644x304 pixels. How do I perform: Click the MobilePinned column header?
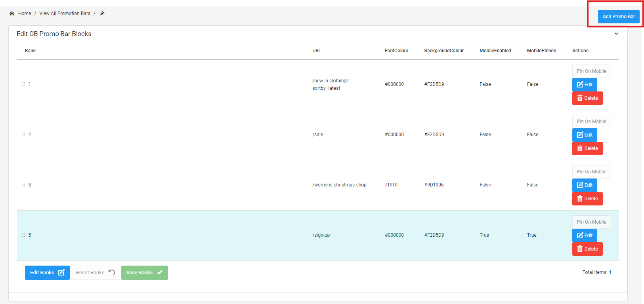(x=542, y=51)
